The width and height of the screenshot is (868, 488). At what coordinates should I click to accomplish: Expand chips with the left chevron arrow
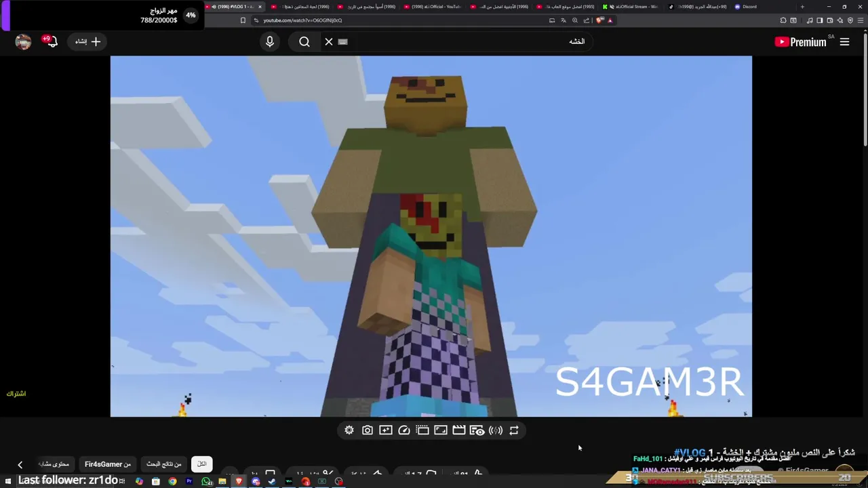tap(20, 465)
